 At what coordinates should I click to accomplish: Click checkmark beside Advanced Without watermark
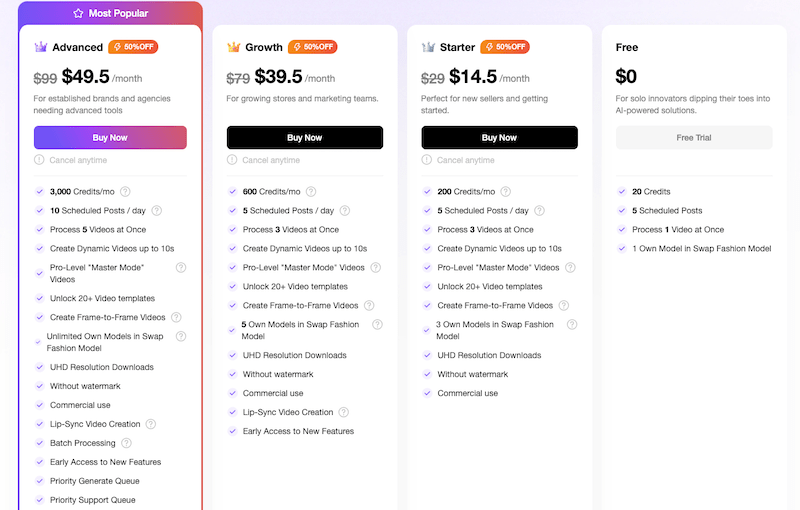[x=39, y=386]
